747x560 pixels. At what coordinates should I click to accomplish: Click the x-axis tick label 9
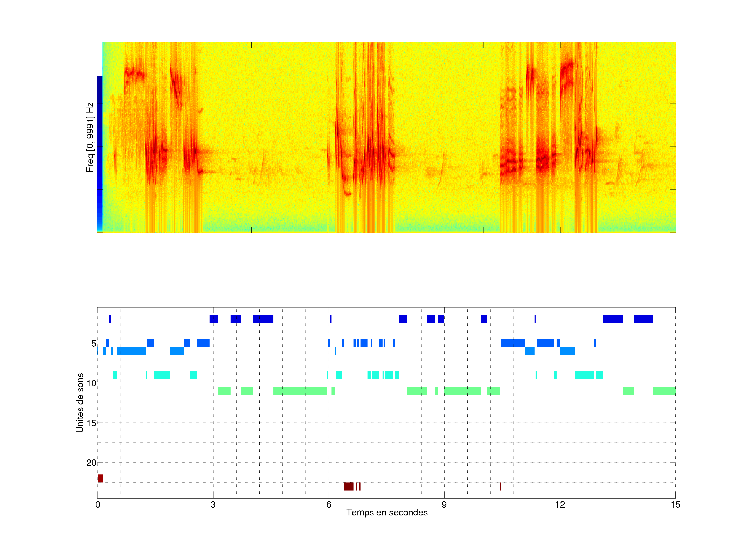click(x=444, y=505)
